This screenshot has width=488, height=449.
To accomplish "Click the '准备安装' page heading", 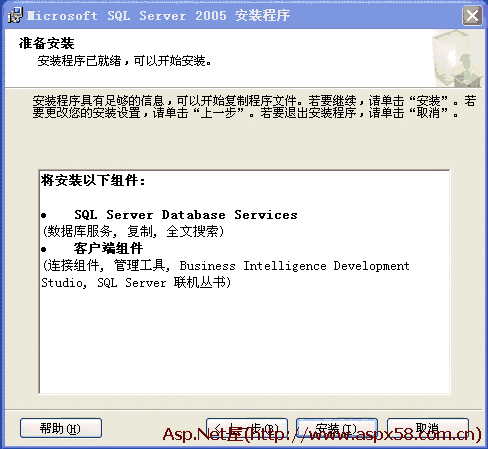I will click(46, 43).
